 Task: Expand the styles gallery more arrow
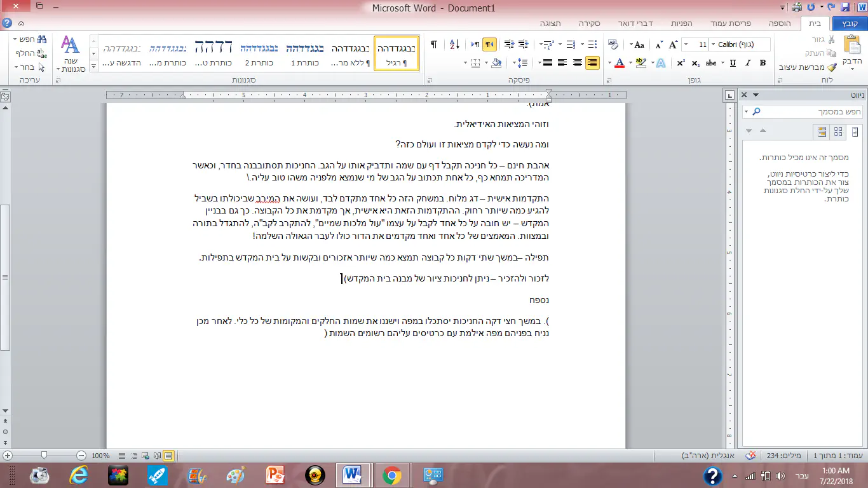[94, 67]
